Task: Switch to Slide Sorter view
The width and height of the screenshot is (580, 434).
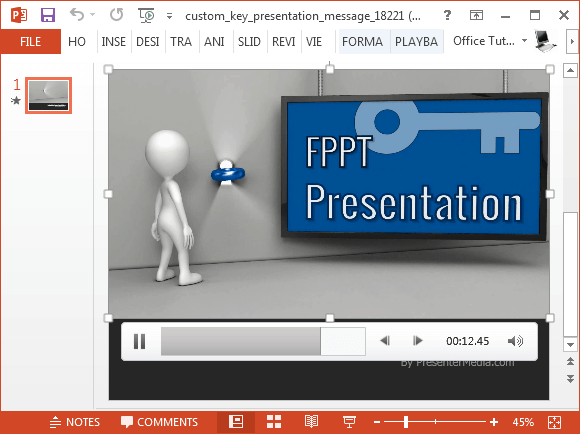Action: click(x=274, y=422)
